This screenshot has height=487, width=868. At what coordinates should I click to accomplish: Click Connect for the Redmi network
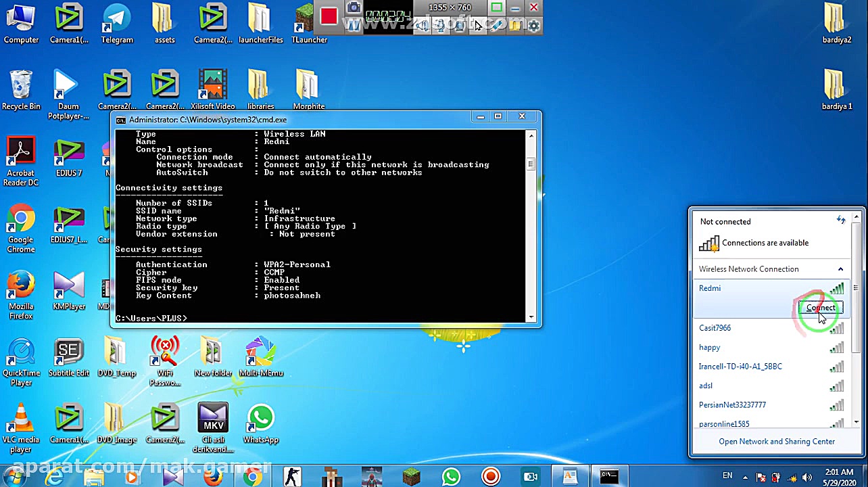pyautogui.click(x=820, y=308)
